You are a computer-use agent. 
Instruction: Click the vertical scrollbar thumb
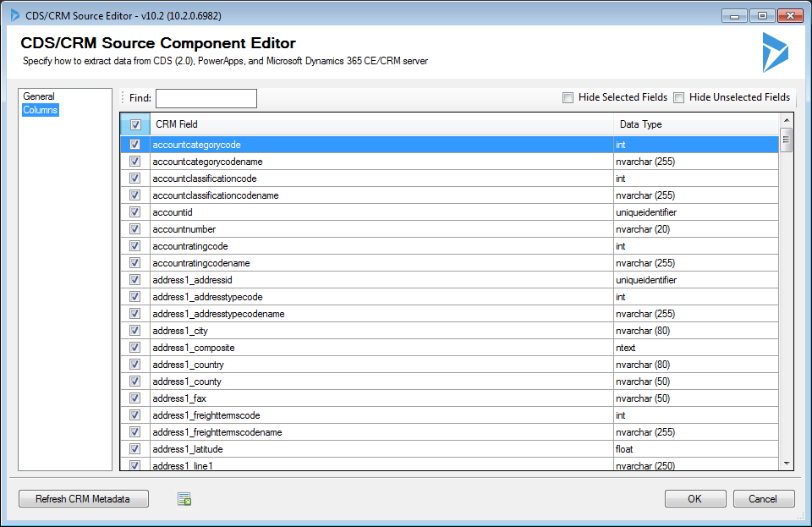[786, 140]
